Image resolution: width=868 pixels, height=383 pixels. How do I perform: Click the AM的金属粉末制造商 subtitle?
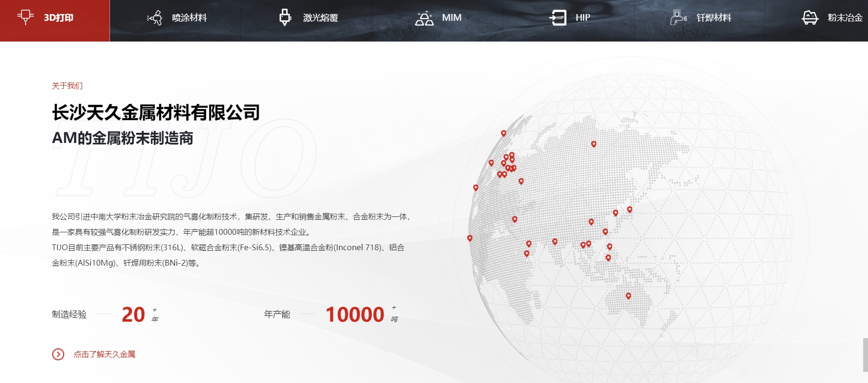pos(123,138)
